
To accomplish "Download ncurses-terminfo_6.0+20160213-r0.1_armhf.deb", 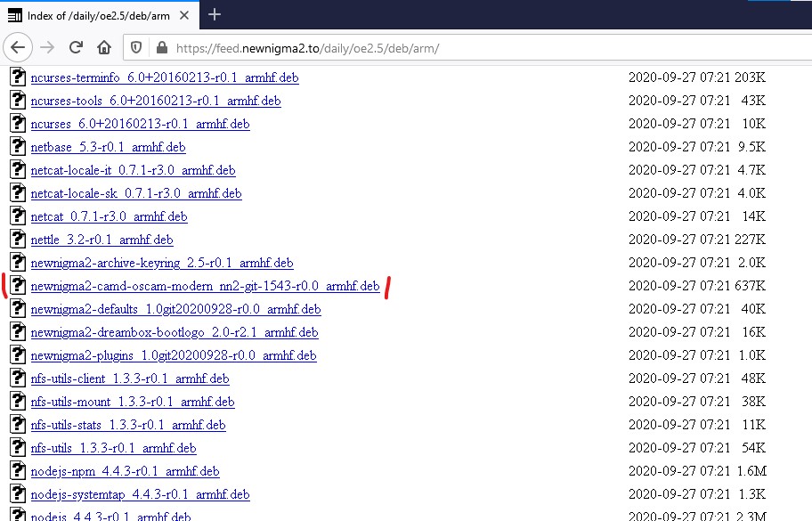I will pyautogui.click(x=165, y=77).
